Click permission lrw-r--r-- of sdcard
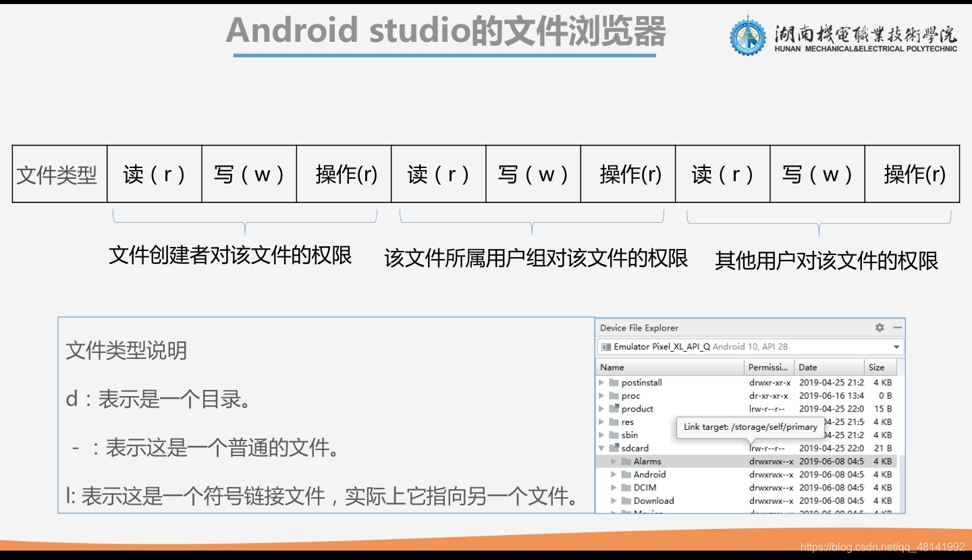972x560 pixels. pos(767,448)
